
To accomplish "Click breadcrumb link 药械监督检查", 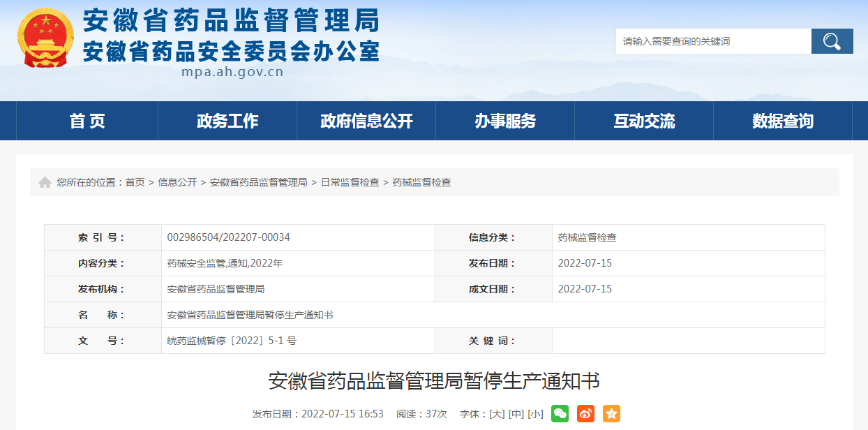I will click(x=421, y=182).
